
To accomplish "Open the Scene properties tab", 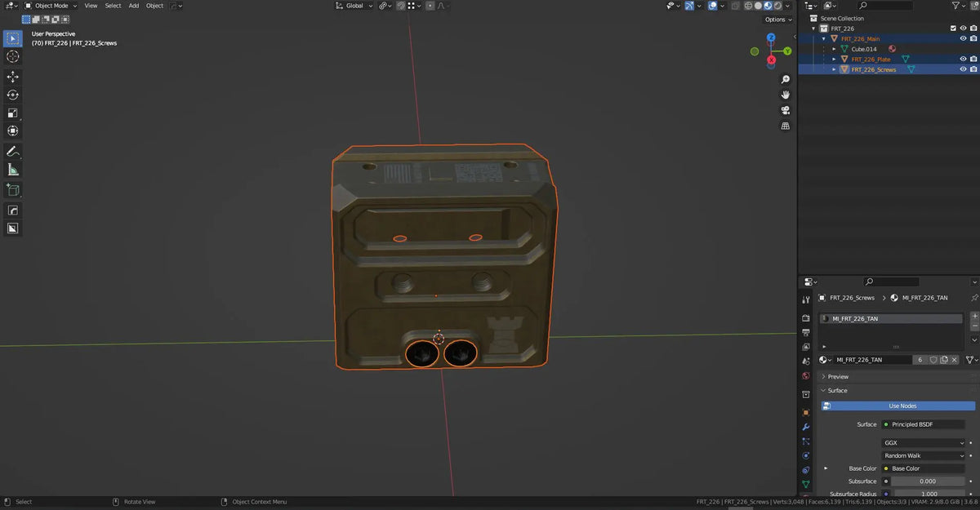I will click(x=806, y=361).
